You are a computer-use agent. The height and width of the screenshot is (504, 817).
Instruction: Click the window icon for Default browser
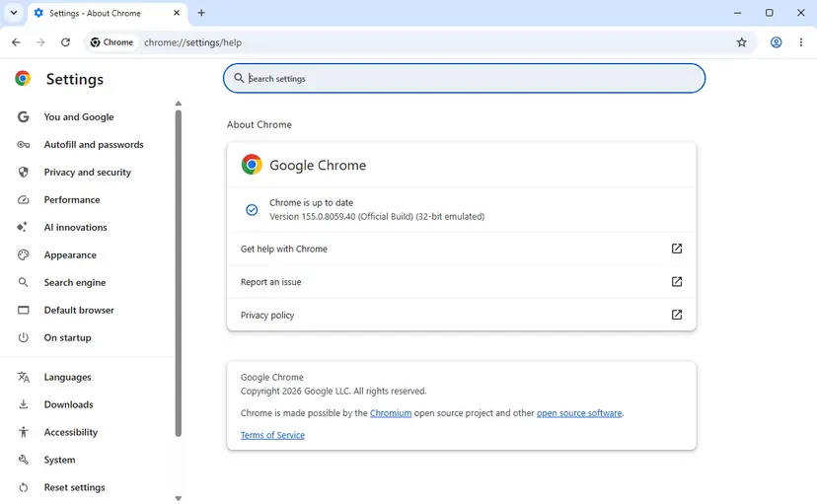[24, 311]
